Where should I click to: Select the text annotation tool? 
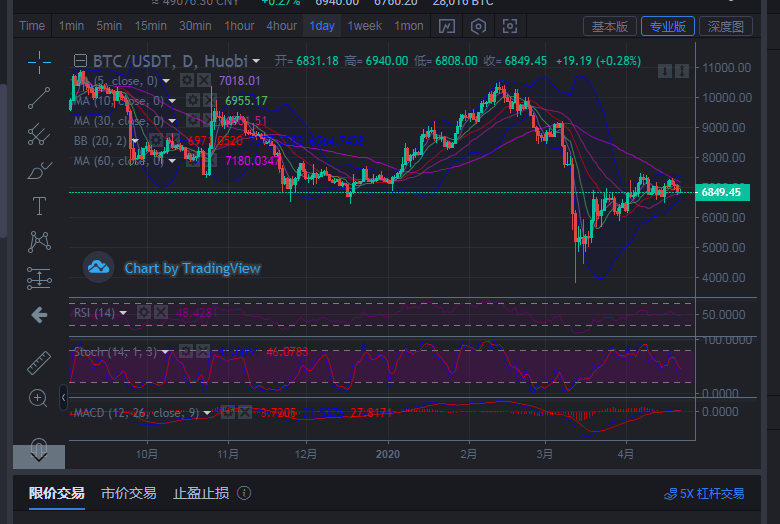[39, 206]
